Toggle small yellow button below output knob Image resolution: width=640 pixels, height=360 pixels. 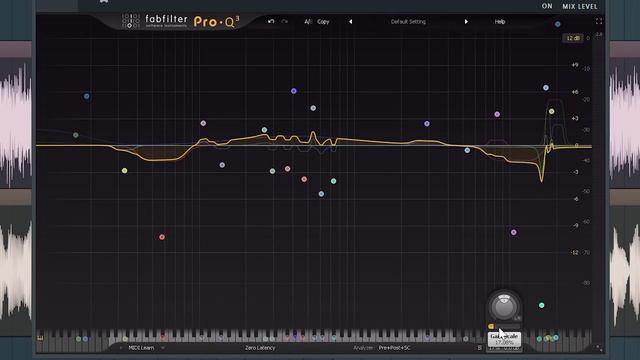491,326
